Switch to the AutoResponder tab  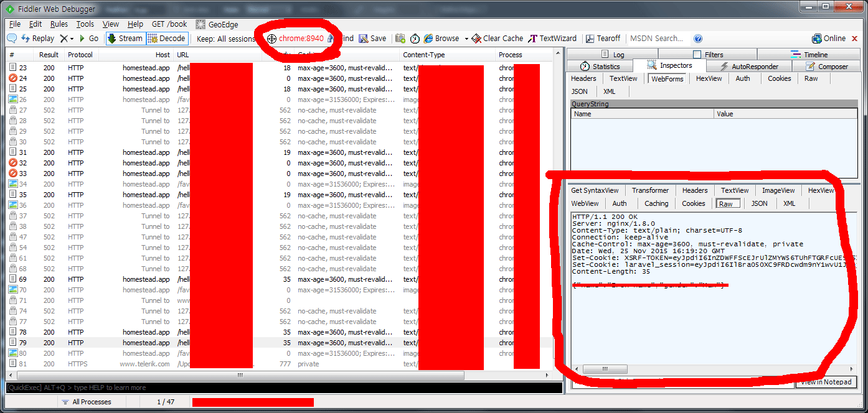click(748, 67)
